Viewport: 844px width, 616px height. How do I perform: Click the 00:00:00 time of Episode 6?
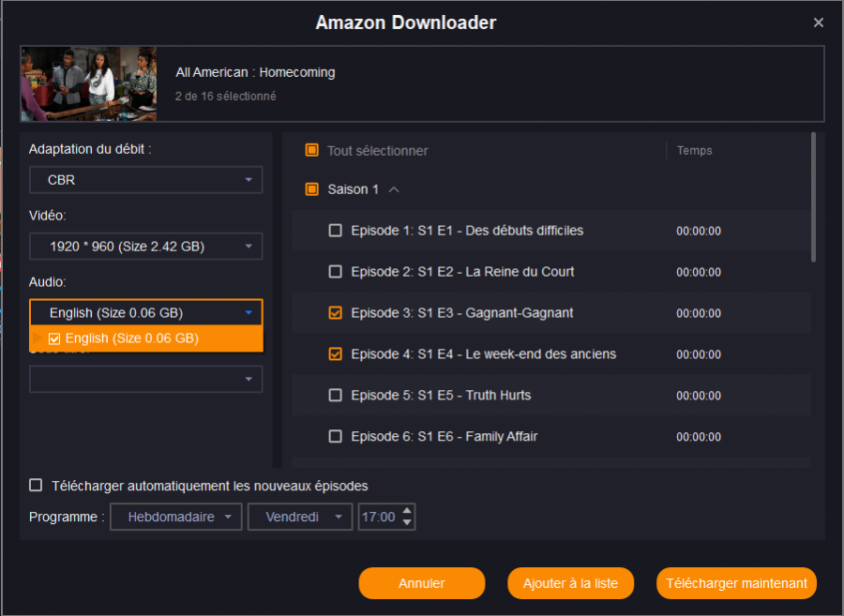pyautogui.click(x=699, y=437)
